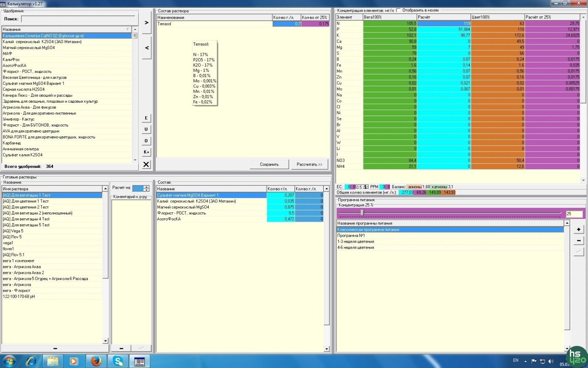
Task: Open Firefox from the taskbar
Action: 96,361
